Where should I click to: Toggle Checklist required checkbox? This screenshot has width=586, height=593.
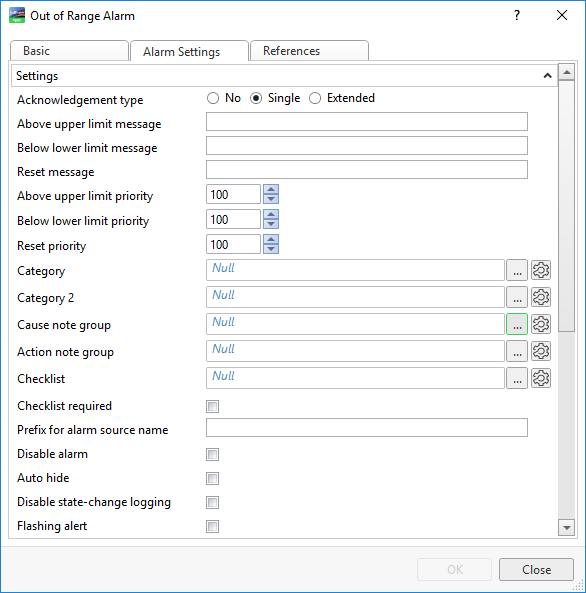pyautogui.click(x=213, y=407)
